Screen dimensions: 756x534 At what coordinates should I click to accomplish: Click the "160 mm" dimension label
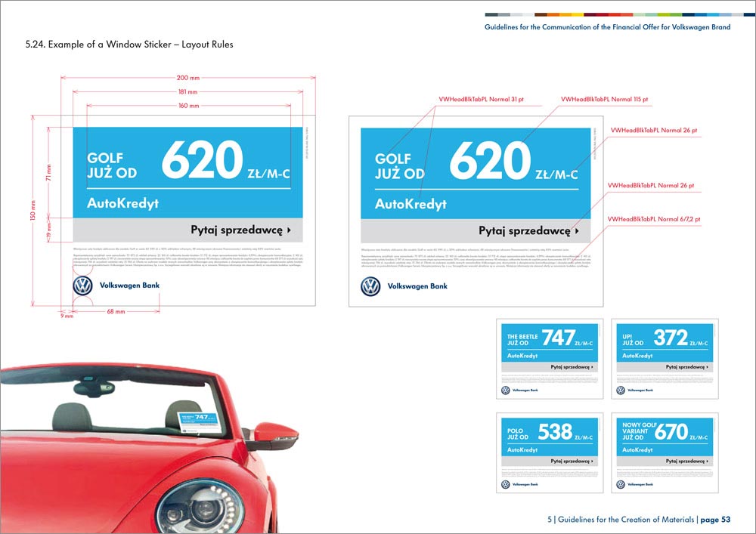pos(188,106)
